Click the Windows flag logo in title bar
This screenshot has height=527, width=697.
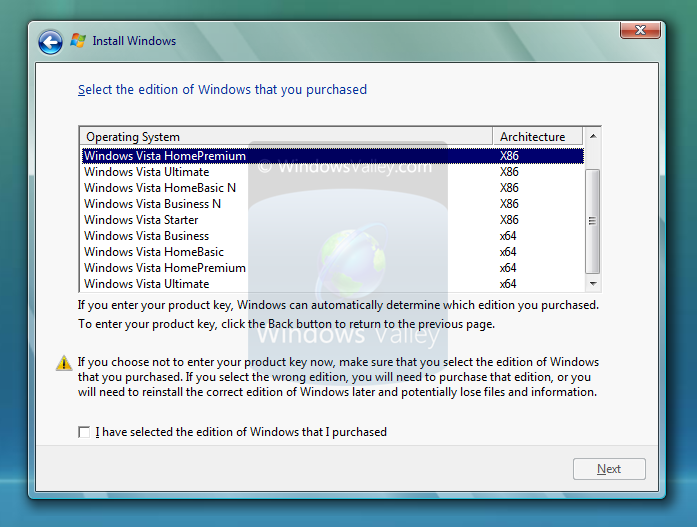coord(78,40)
